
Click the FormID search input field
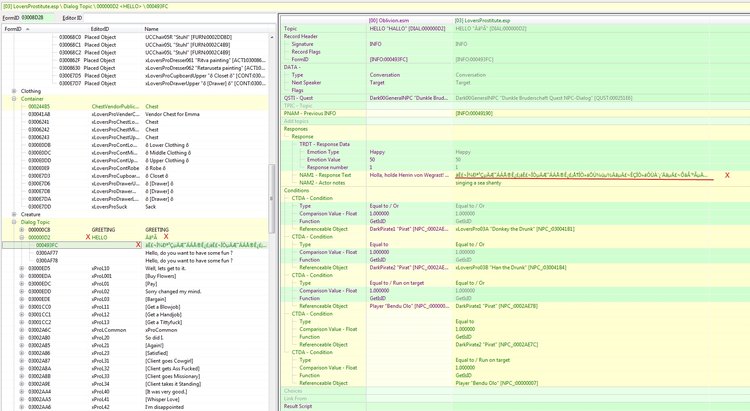coord(39,18)
